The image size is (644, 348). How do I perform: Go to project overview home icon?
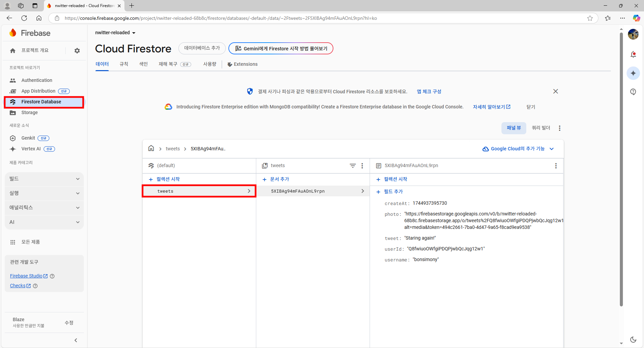13,51
